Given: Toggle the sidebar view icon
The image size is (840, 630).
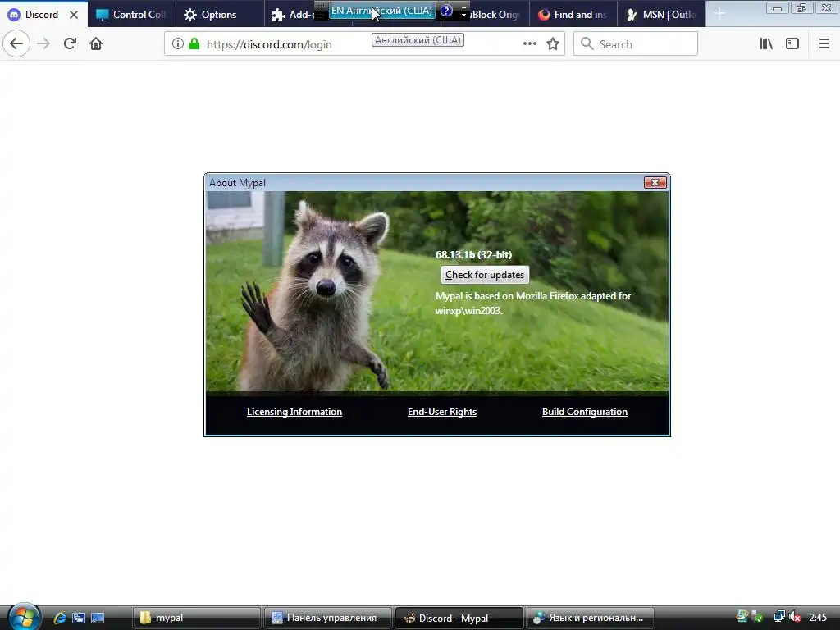Looking at the screenshot, I should pos(792,44).
